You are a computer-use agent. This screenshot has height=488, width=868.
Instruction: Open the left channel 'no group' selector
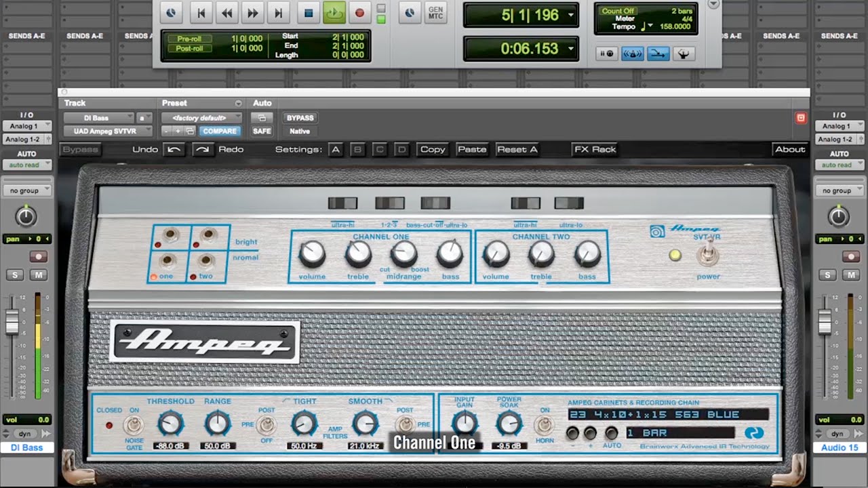click(27, 191)
